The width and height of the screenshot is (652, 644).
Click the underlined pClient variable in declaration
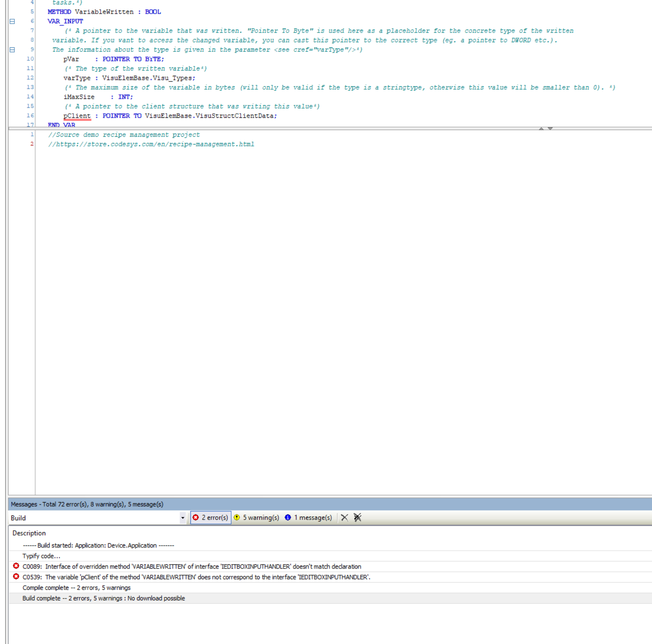pos(77,116)
